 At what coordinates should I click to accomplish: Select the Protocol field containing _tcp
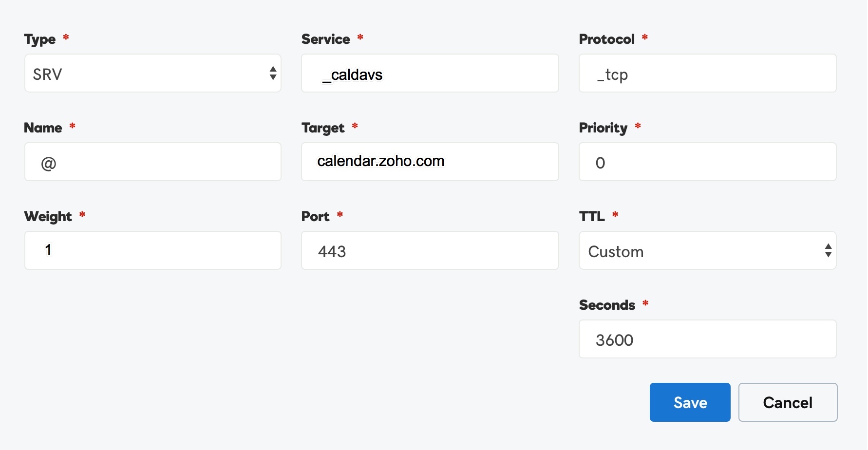pyautogui.click(x=707, y=73)
